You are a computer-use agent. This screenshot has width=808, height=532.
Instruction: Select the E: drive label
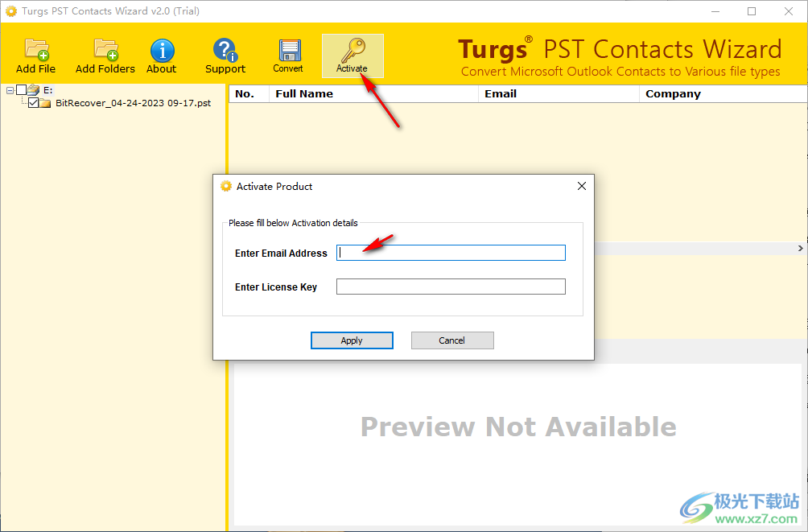pos(48,90)
